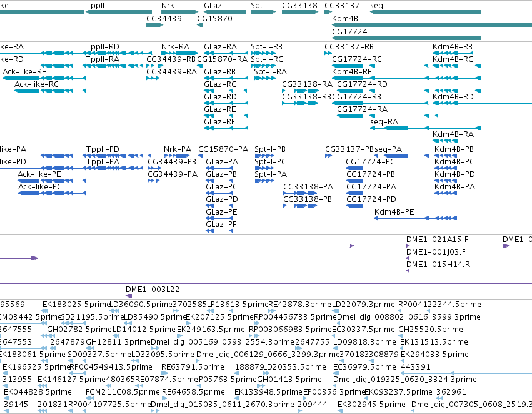Viewport: 532px width, 414px height.
Task: Select the TppII gene label
Action: 95,6
